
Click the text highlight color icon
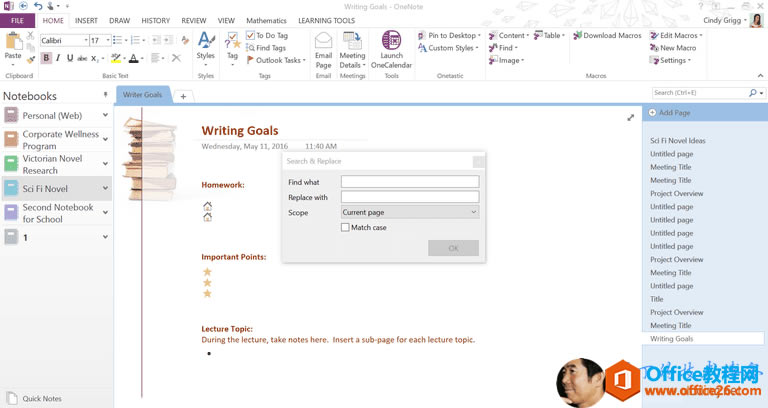(116, 58)
